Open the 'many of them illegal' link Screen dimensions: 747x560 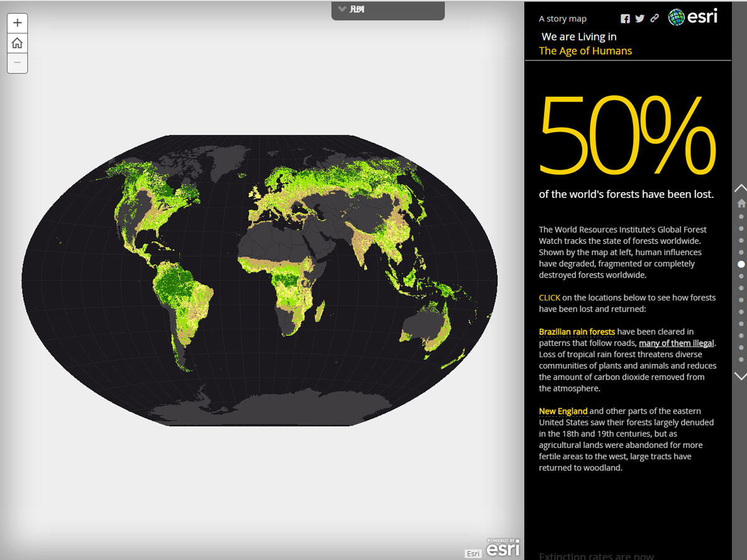coord(677,343)
